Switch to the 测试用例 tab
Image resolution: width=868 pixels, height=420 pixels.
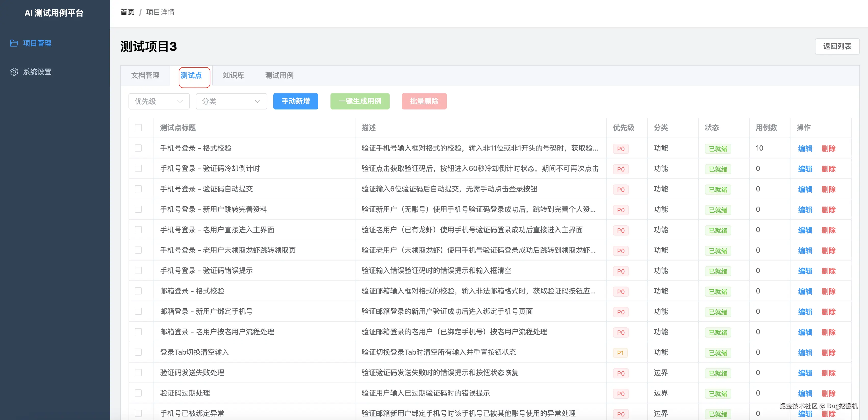(x=279, y=76)
